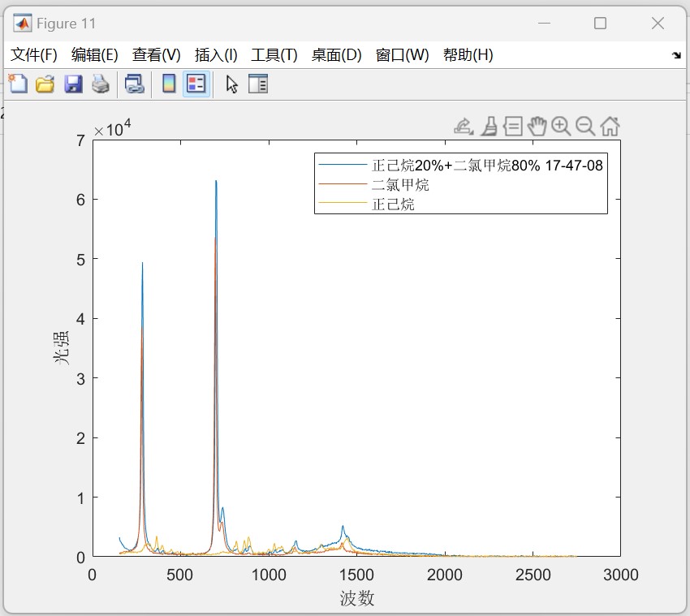Open the 桌面(D) menu

[x=337, y=55]
